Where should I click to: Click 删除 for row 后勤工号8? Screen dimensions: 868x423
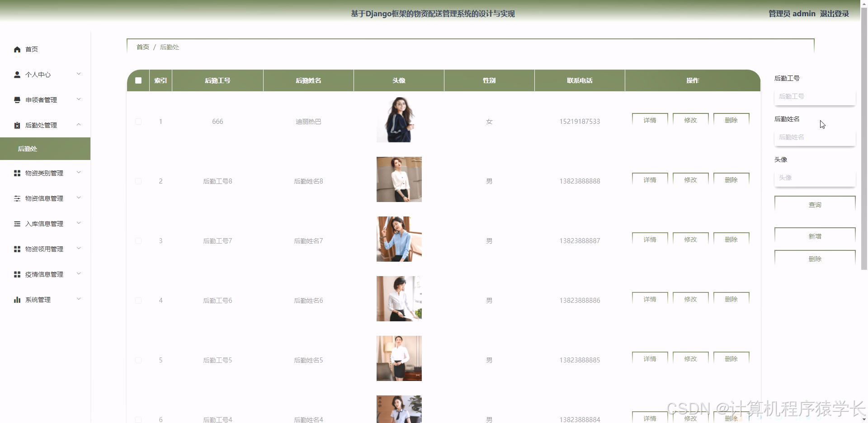(x=731, y=179)
